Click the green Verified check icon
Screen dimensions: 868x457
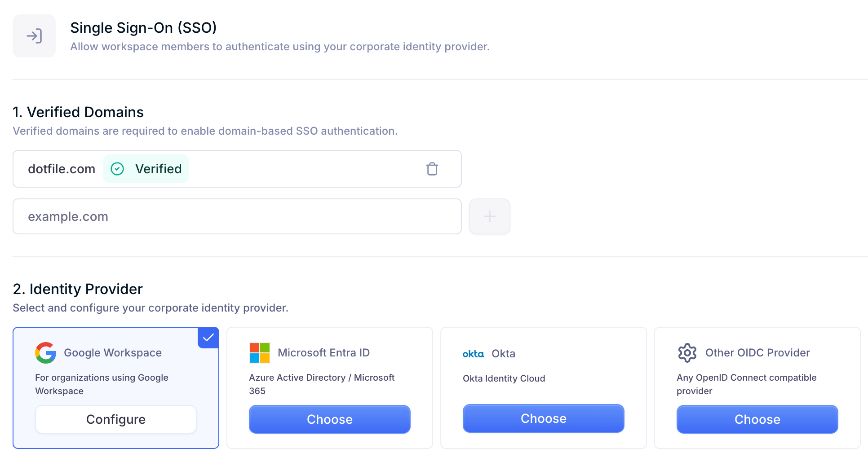pos(117,169)
